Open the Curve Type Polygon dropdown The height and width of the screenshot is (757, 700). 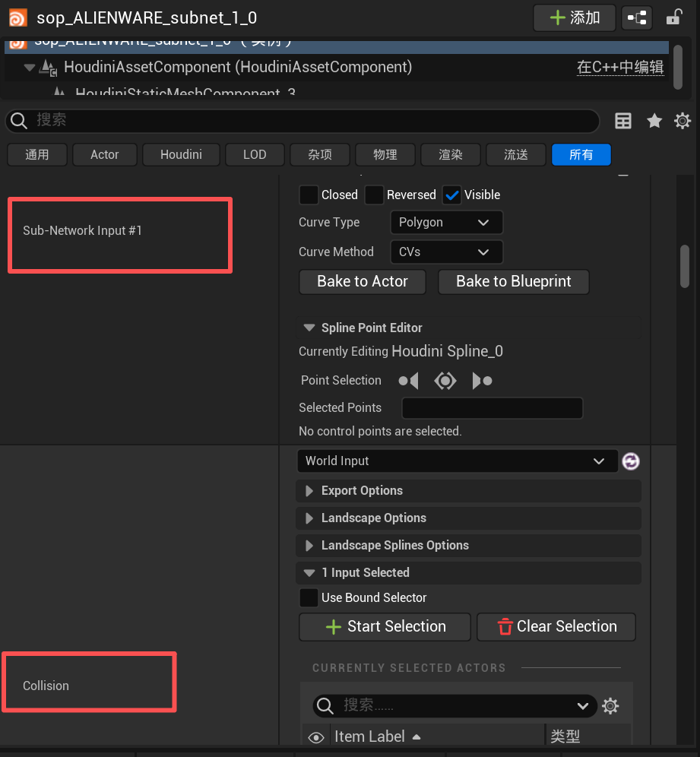click(447, 223)
